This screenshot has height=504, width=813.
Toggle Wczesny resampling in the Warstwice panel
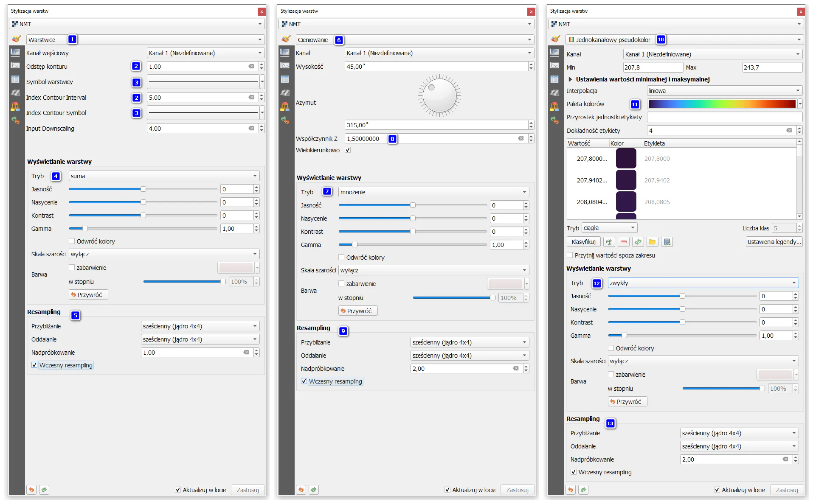[34, 365]
